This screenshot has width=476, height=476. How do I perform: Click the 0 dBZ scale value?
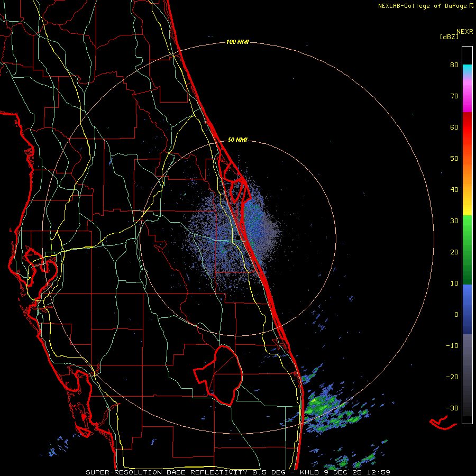pyautogui.click(x=456, y=315)
